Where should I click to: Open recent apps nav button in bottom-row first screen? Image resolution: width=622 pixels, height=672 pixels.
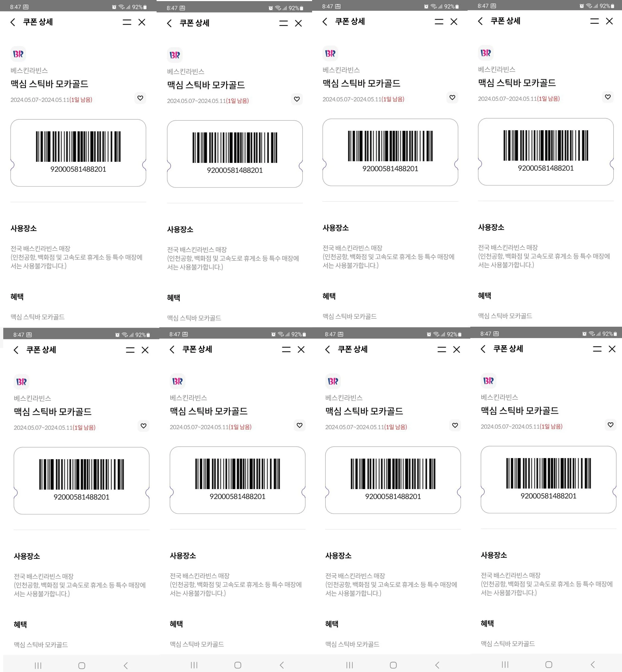point(38,665)
